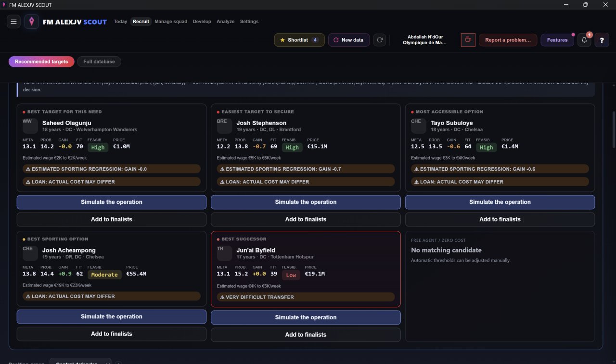Open the Features button
The width and height of the screenshot is (616, 364).
point(557,40)
